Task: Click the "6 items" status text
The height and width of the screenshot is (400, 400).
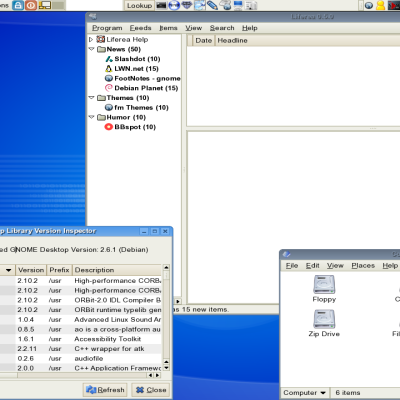Action: [x=348, y=393]
